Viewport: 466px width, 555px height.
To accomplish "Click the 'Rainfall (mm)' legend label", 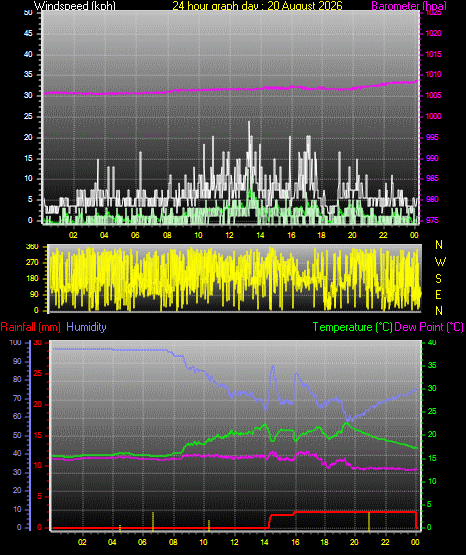I will [x=30, y=327].
